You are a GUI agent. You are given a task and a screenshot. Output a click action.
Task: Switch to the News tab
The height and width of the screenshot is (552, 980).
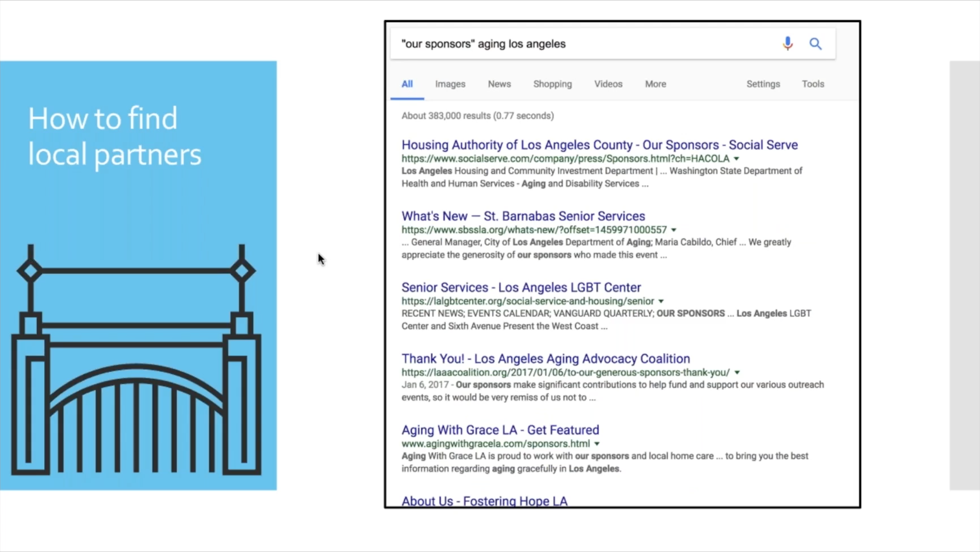click(499, 84)
